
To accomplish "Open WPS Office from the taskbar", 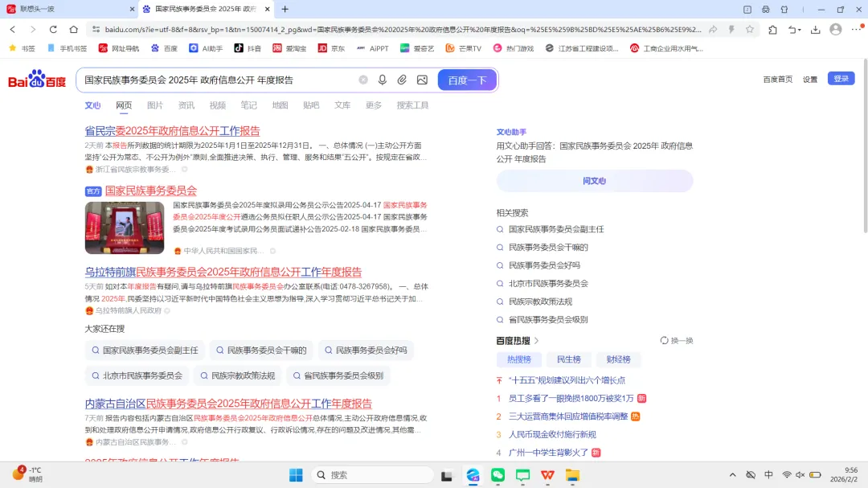I will [x=547, y=474].
